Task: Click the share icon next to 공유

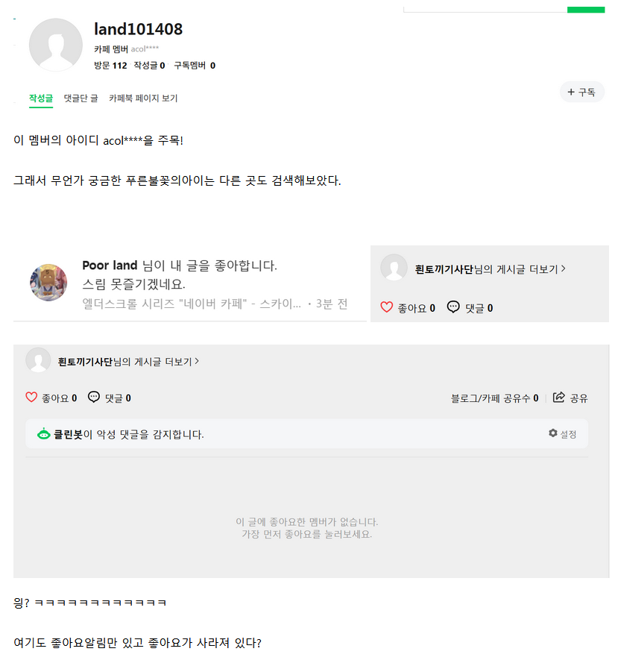Action: coord(559,398)
